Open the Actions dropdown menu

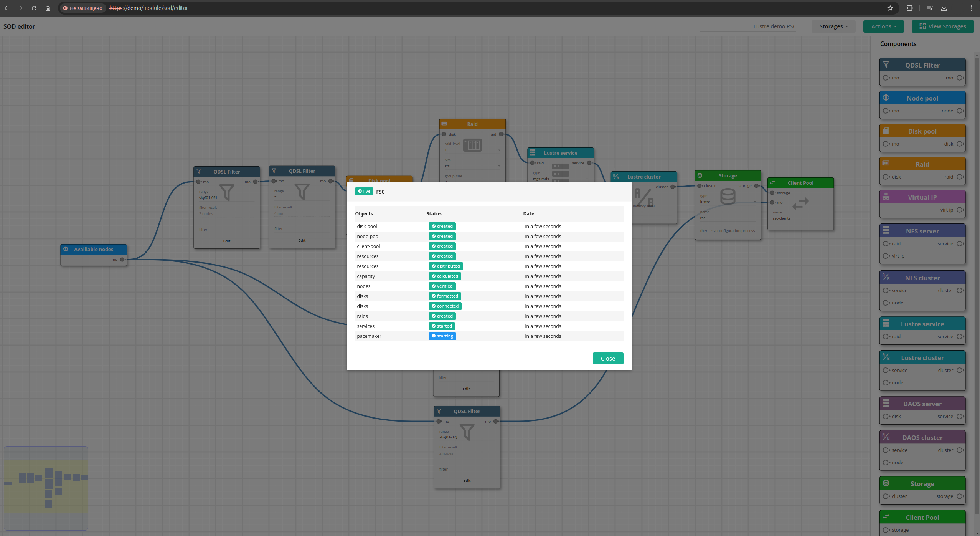[883, 26]
